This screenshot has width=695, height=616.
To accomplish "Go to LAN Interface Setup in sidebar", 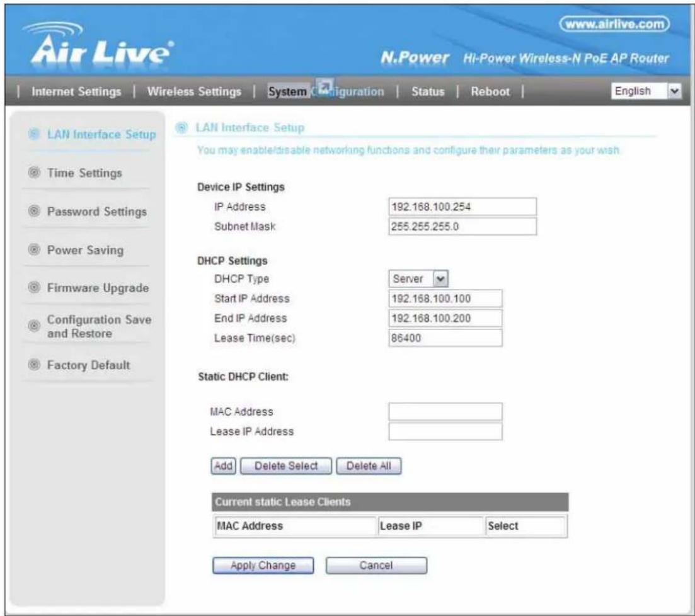I will 101,134.
